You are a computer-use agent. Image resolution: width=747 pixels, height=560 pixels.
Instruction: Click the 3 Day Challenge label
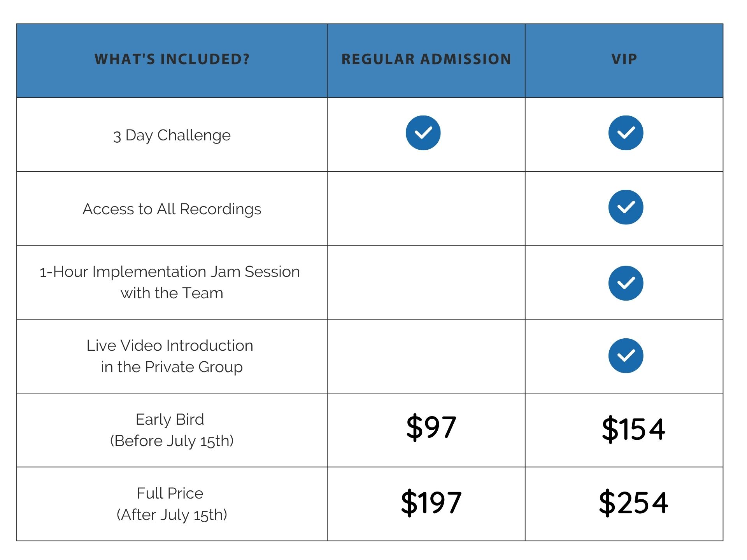pyautogui.click(x=172, y=135)
